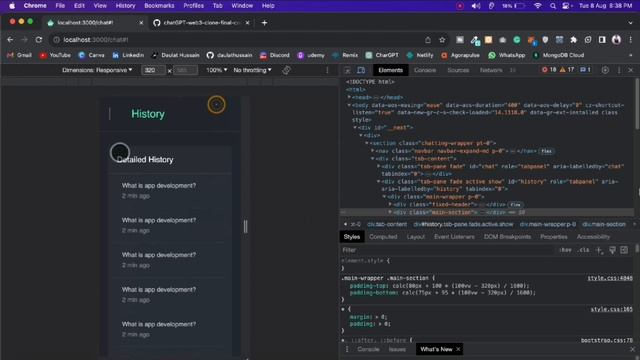Image resolution: width=640 pixels, height=360 pixels.
Task: Click the Spotlight search icon in menu bar
Action: pyautogui.click(x=553, y=6)
